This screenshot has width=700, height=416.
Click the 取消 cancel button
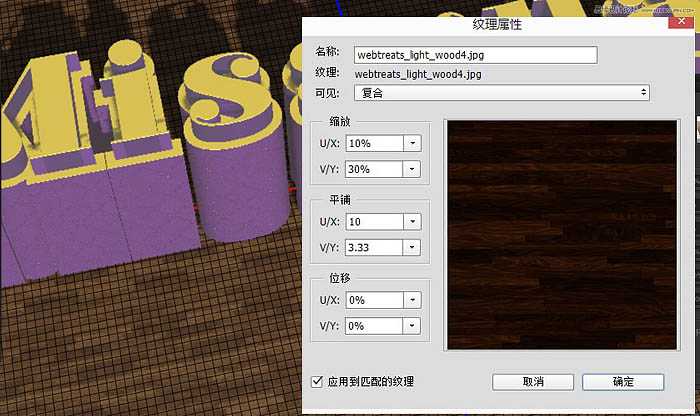click(x=533, y=382)
